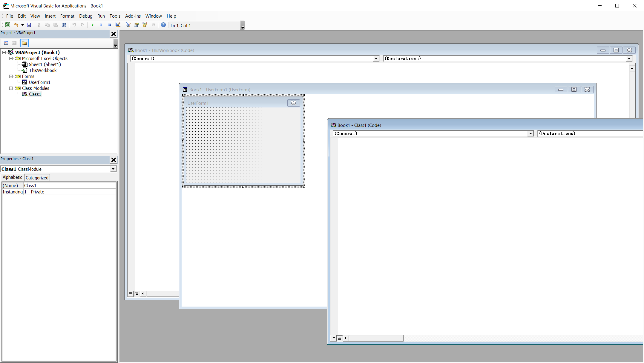Open the Class1 ClassModule properties dropdown
Image resolution: width=644 pixels, height=363 pixels.
[113, 169]
